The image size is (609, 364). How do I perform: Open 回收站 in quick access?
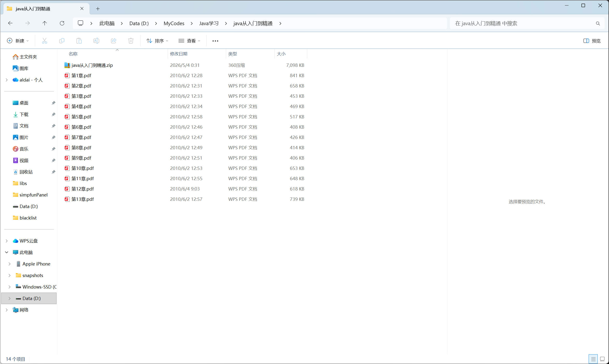[x=23, y=172]
